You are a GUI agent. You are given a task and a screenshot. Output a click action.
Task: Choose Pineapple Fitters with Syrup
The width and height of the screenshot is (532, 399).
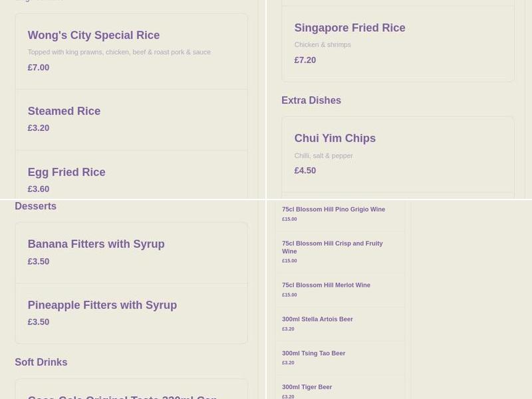pyautogui.click(x=102, y=305)
